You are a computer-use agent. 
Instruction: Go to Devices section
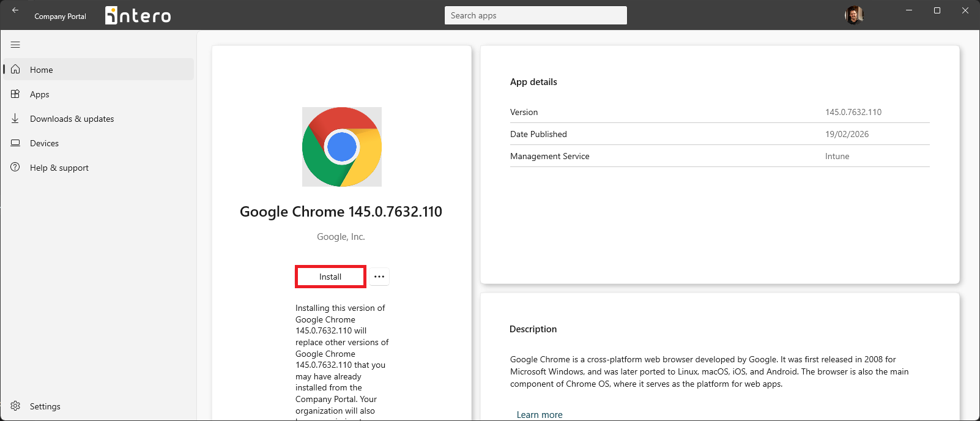[x=44, y=143]
